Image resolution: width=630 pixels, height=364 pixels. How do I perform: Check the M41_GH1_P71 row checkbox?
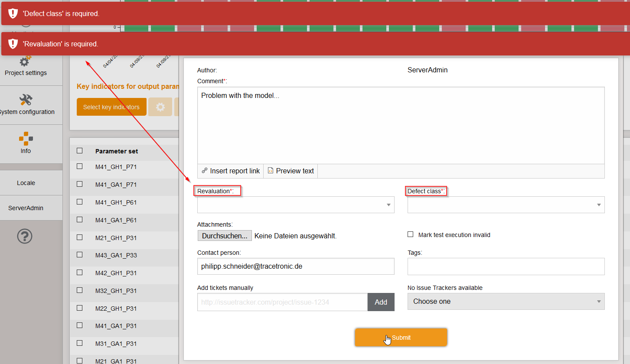coord(79,166)
